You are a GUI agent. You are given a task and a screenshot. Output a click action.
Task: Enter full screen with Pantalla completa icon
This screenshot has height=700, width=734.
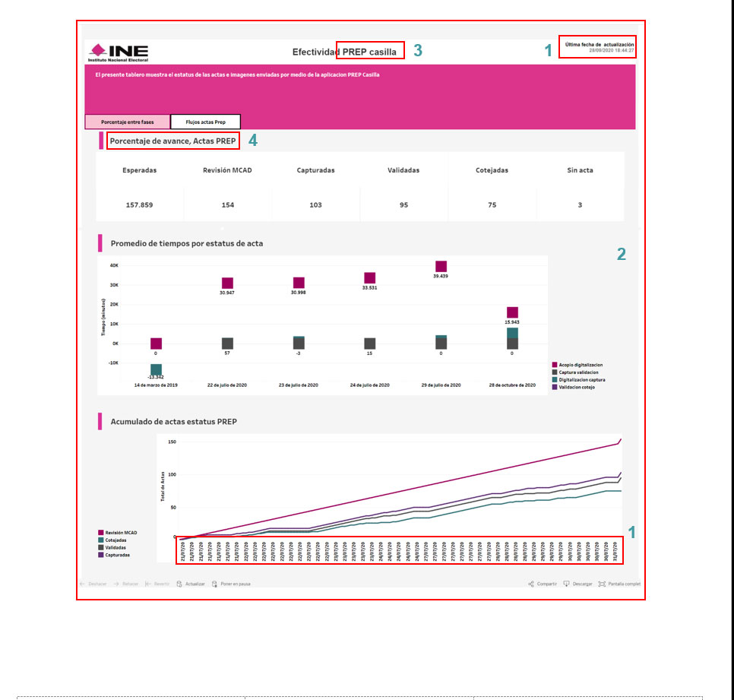(x=602, y=584)
